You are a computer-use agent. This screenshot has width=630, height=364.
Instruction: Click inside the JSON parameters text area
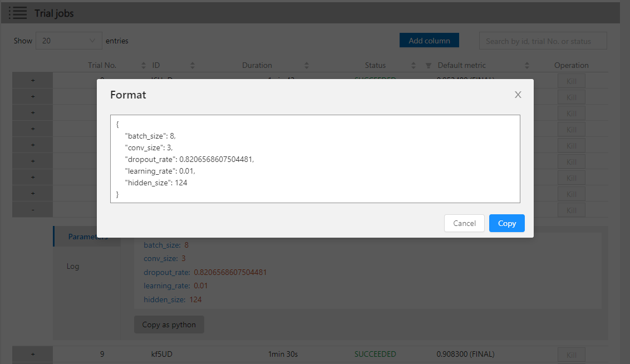coord(315,159)
